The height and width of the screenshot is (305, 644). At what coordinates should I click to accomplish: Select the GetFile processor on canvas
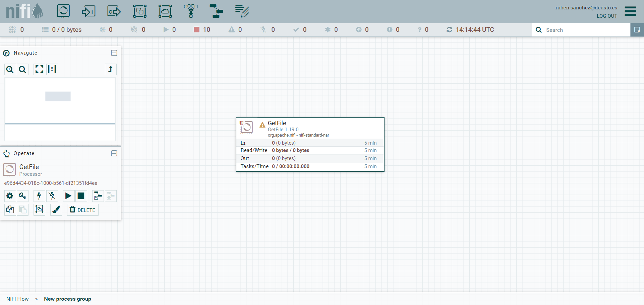310,144
